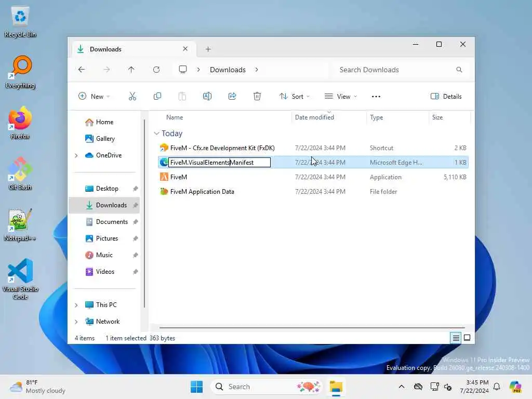Open the clock showing 3:45 PM
532x399 pixels.
coord(474,387)
